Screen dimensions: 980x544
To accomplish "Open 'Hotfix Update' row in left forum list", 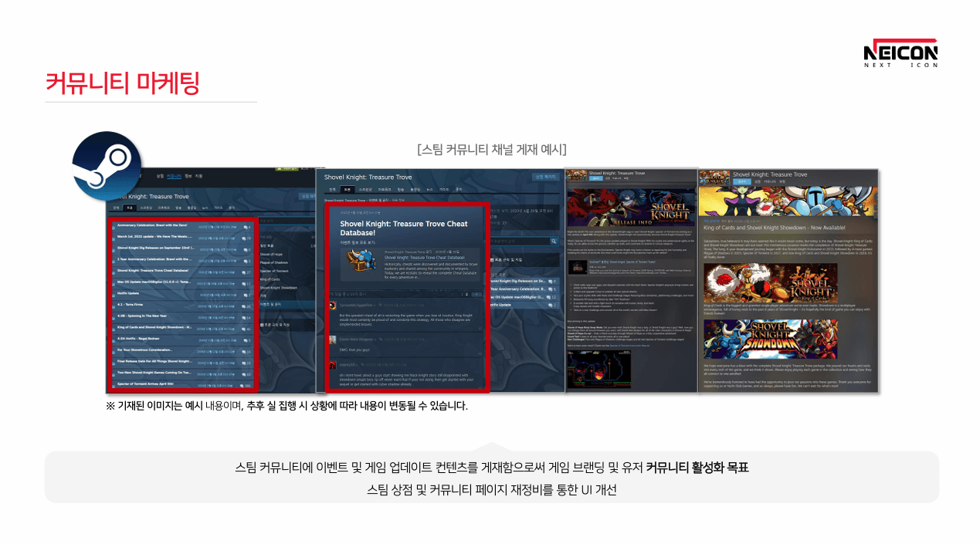I will [183, 293].
